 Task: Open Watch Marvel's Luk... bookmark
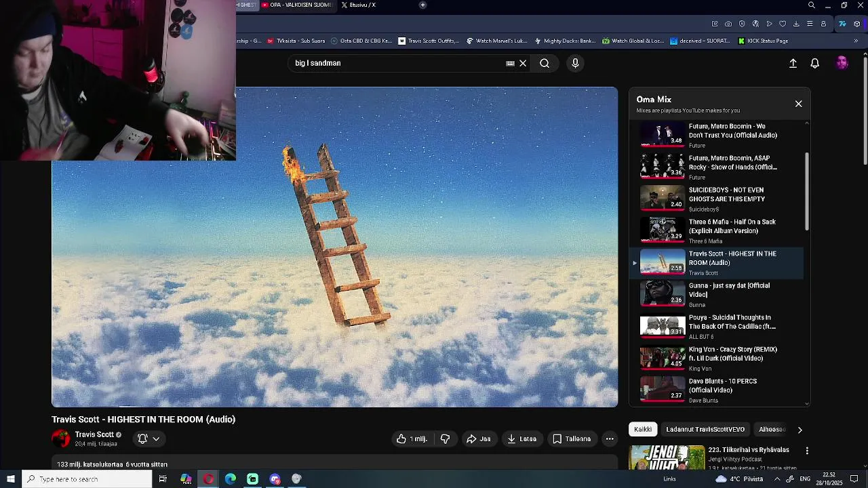[496, 41]
